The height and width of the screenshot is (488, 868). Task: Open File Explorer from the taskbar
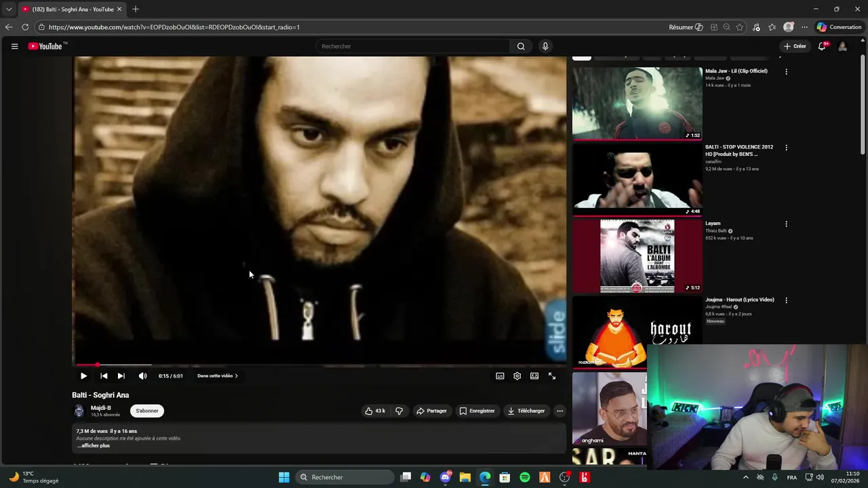point(465,477)
